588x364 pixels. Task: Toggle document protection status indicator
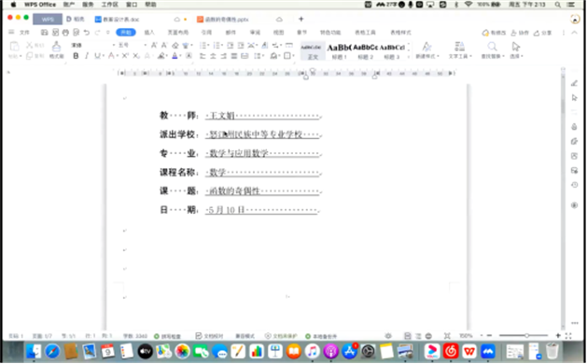coord(281,336)
